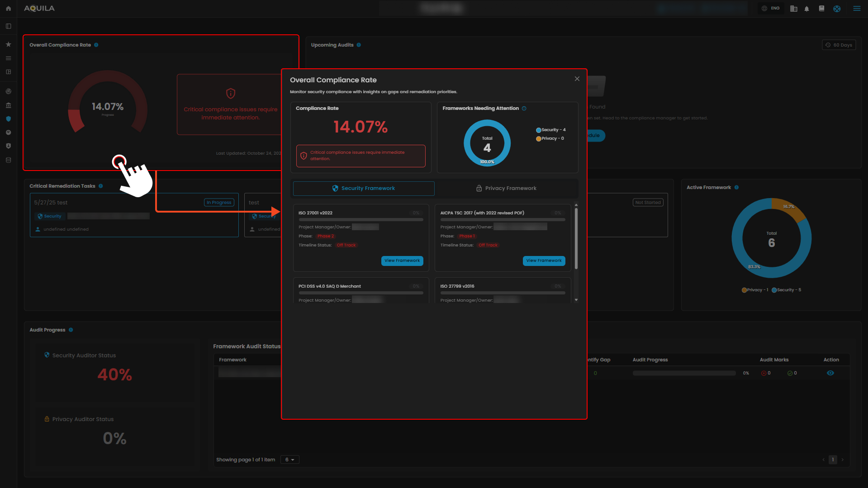Click View Framework for AICPA TSC 2017

(x=544, y=261)
